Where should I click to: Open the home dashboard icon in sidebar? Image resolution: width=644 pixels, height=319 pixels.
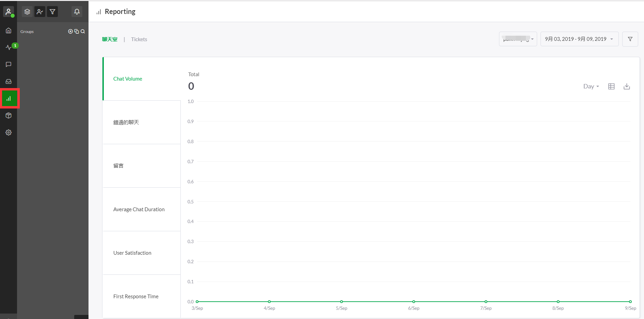pos(9,31)
